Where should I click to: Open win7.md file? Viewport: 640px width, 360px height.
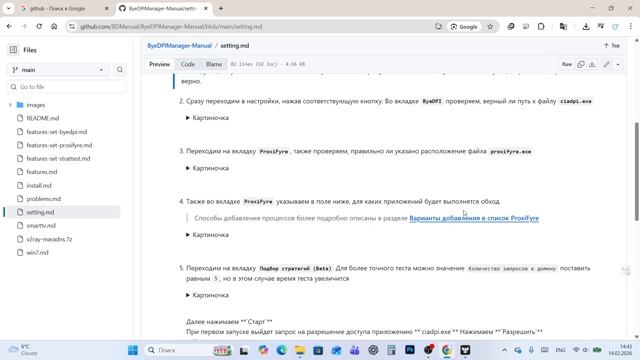[x=37, y=253]
